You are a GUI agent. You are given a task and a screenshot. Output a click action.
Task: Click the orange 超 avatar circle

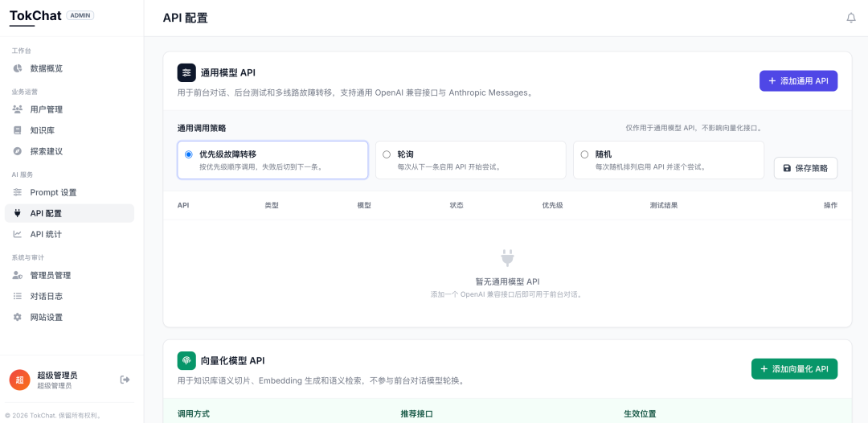[19, 380]
